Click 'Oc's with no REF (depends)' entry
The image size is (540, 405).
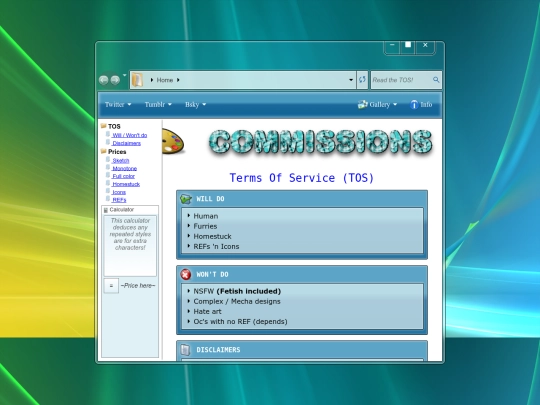click(x=240, y=322)
